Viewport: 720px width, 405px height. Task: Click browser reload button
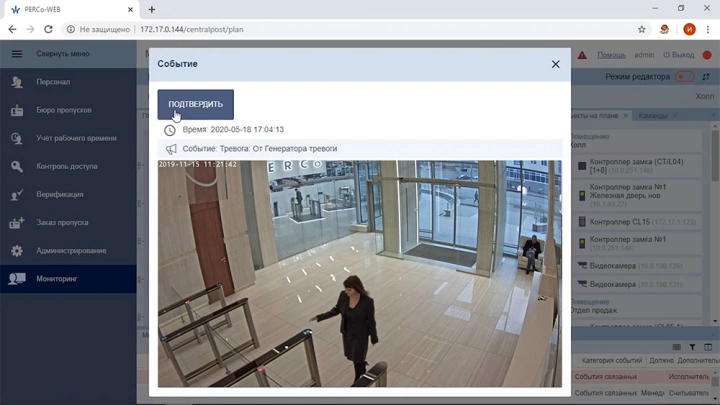point(48,29)
